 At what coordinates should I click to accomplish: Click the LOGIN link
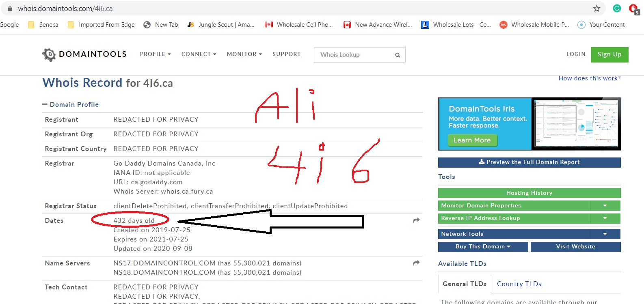(576, 54)
